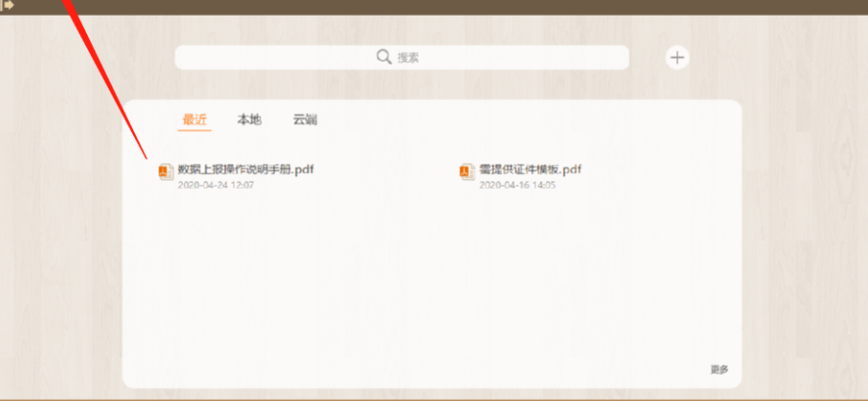Click the 2020-04-24 12:07 timestamp entry
868x401 pixels.
(x=216, y=185)
